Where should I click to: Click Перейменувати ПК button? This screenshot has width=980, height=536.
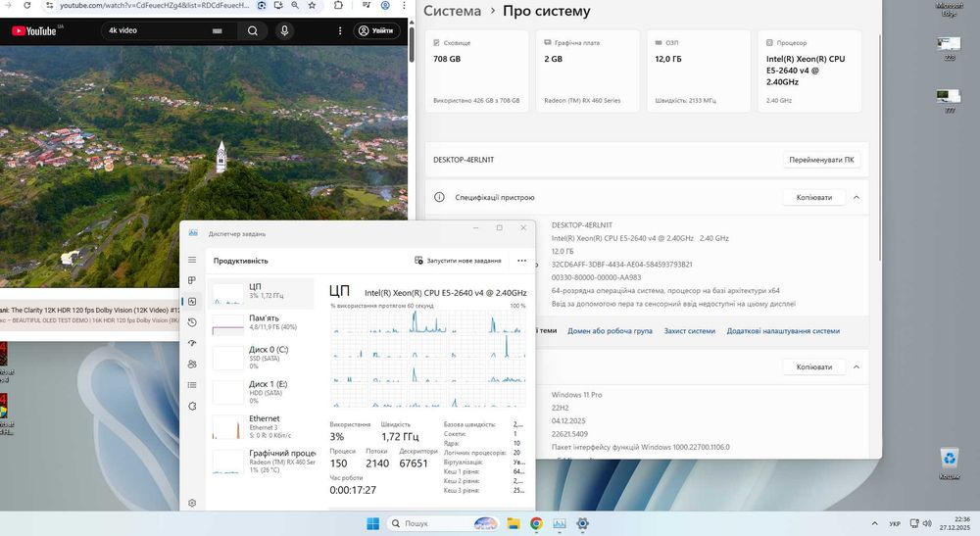click(x=821, y=160)
